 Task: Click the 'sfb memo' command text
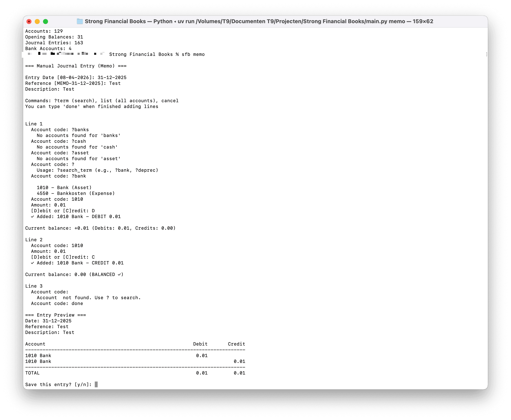coord(193,54)
